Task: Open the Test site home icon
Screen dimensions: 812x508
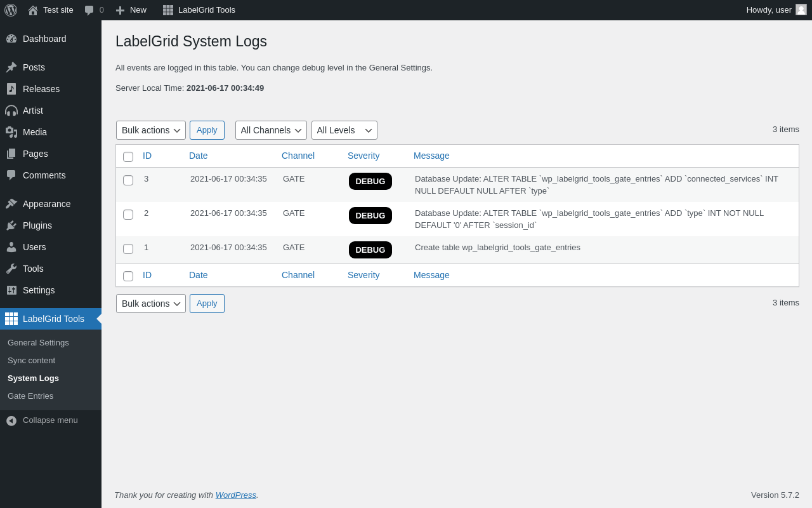Action: [33, 10]
